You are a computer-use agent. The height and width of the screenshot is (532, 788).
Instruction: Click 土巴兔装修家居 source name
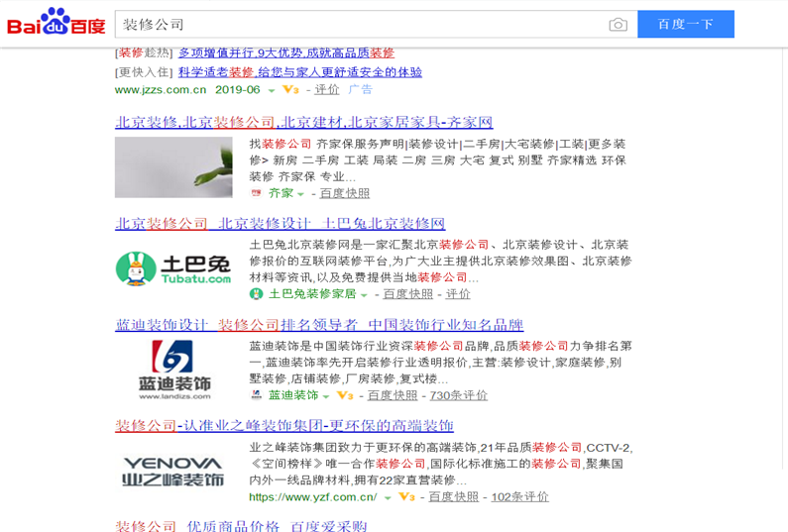[x=312, y=294]
